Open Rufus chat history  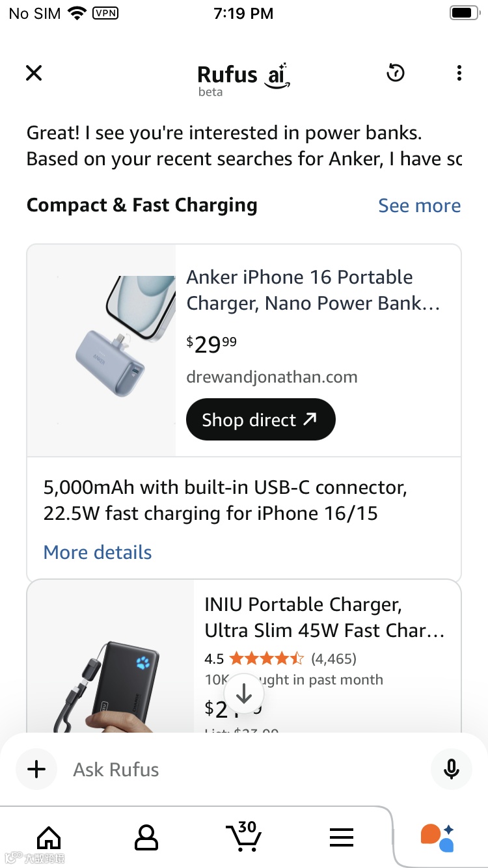pyautogui.click(x=395, y=73)
